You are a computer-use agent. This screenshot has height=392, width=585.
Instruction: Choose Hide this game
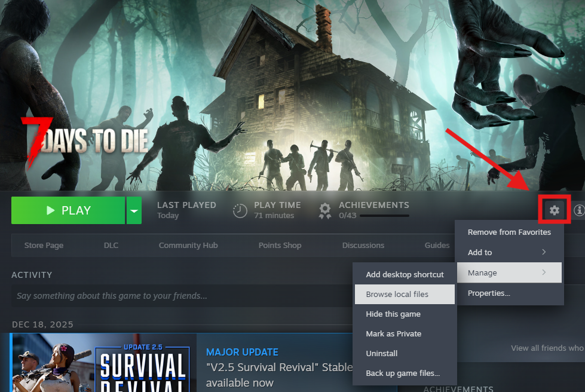click(405, 314)
